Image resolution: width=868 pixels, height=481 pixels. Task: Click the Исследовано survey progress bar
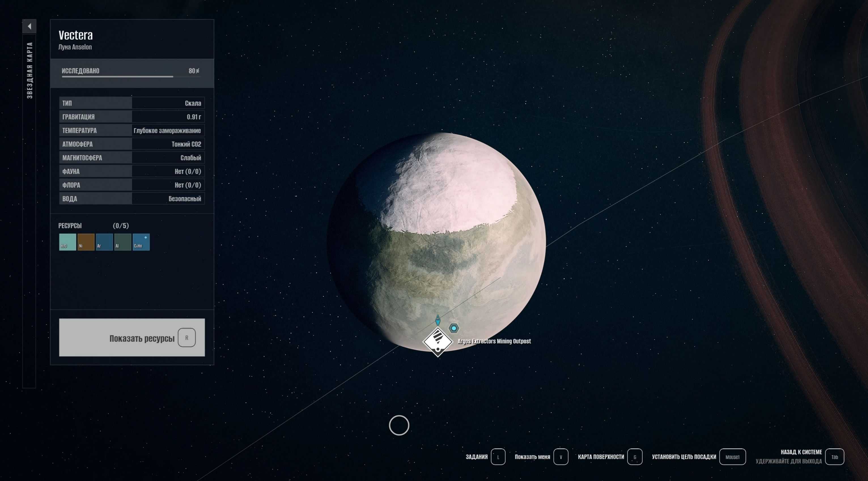(x=131, y=76)
